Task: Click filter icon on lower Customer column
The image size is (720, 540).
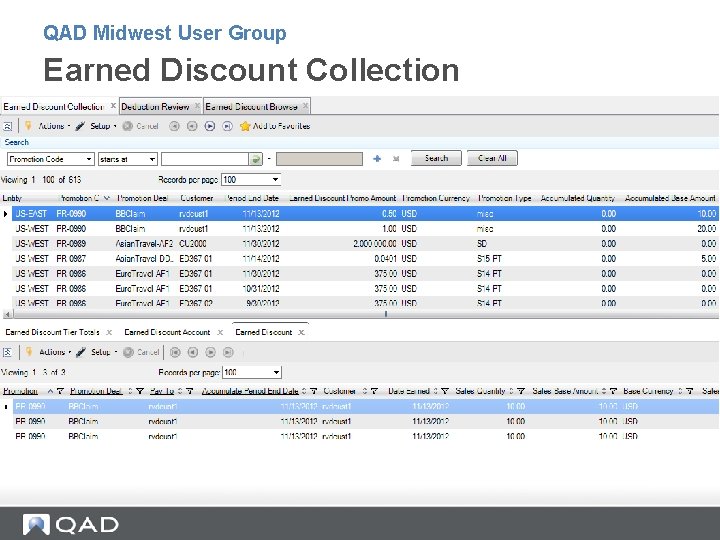Action: coord(374,391)
